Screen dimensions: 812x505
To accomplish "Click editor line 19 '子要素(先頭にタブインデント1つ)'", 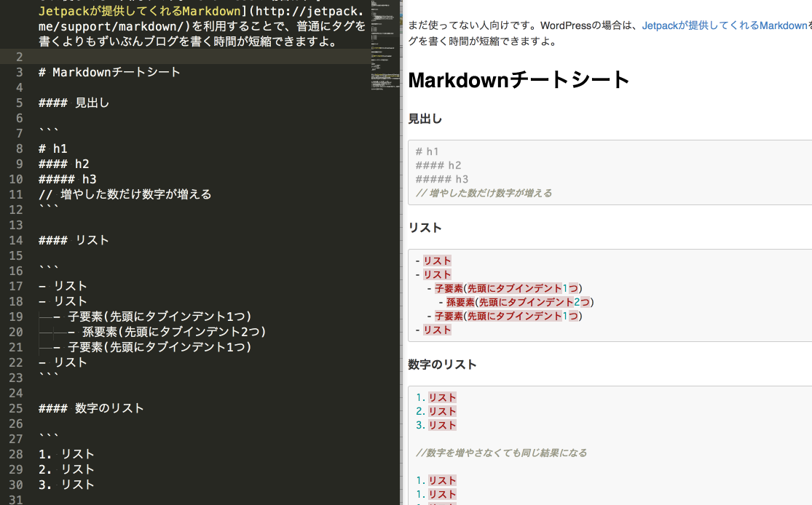I will [x=152, y=317].
